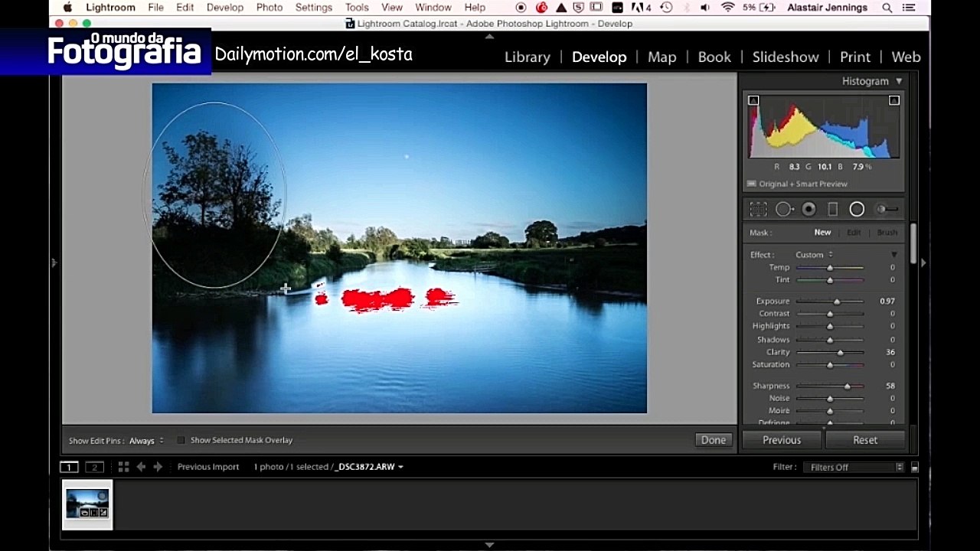Open the Adobe menu bar icon
Screen dimensions: 980x551
642,8
